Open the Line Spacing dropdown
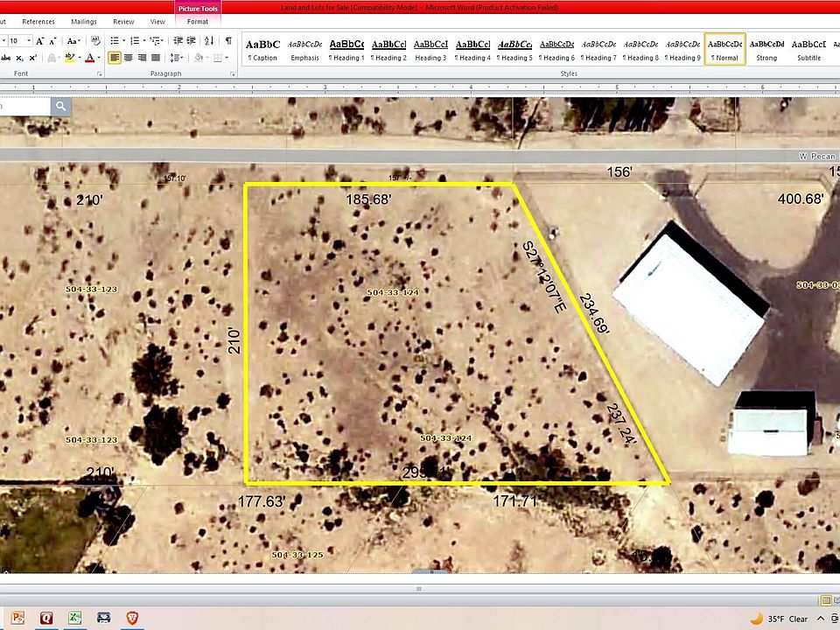This screenshot has width=840, height=630. coord(177,58)
